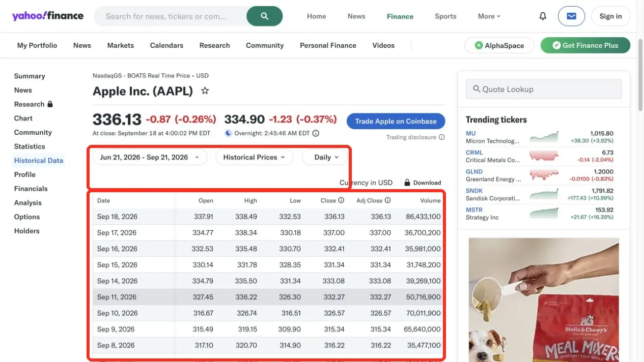The width and height of the screenshot is (644, 362).
Task: Click the overnight moon icon
Action: (229, 134)
